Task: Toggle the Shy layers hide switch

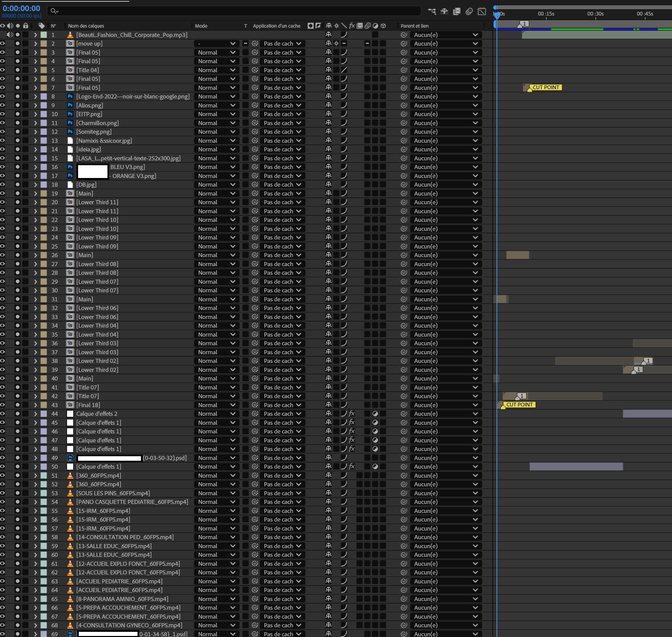Action: (444, 11)
